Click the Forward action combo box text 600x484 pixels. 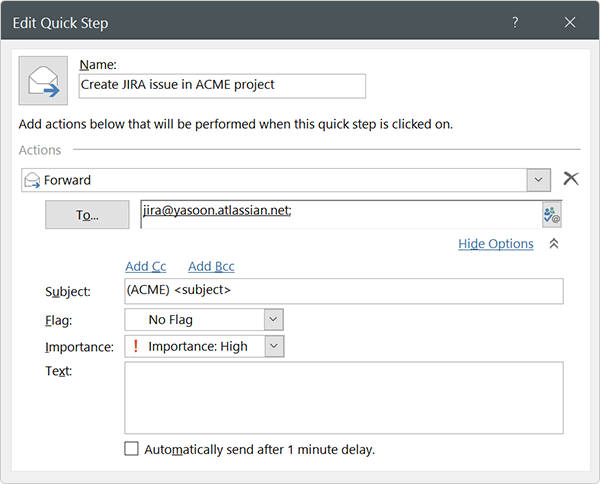coord(67,180)
